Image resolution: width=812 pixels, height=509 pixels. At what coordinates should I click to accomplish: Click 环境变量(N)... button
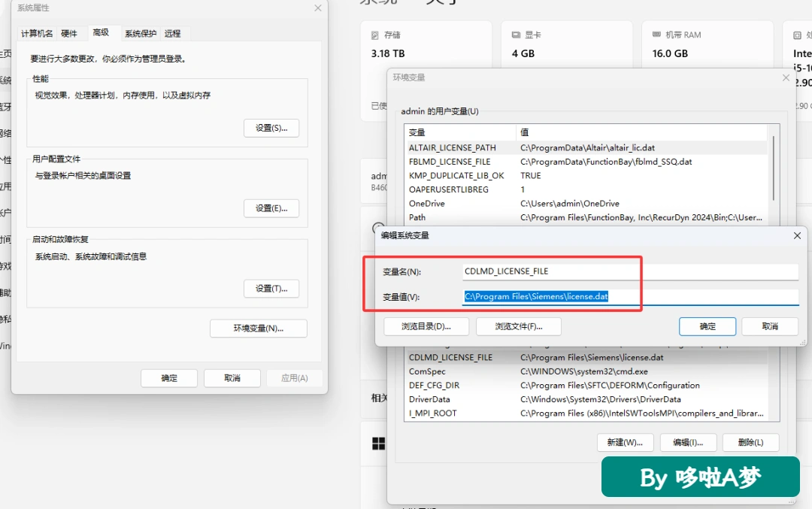pos(259,329)
